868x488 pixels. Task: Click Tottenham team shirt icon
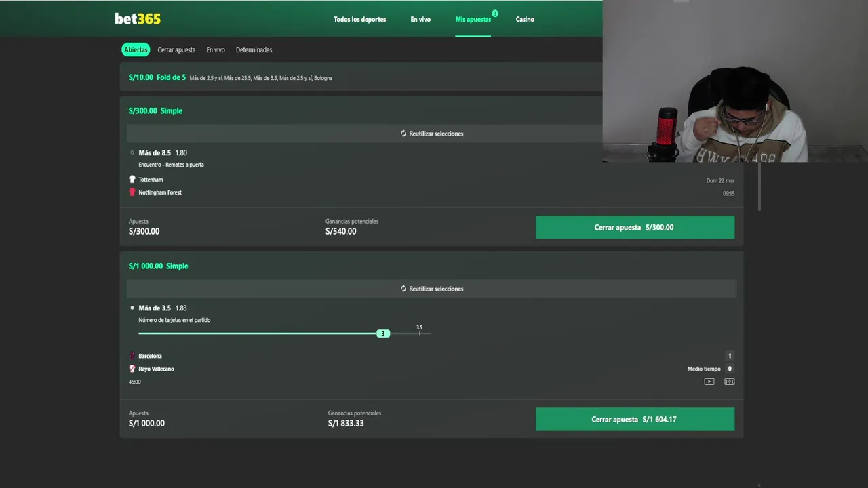pyautogui.click(x=132, y=180)
